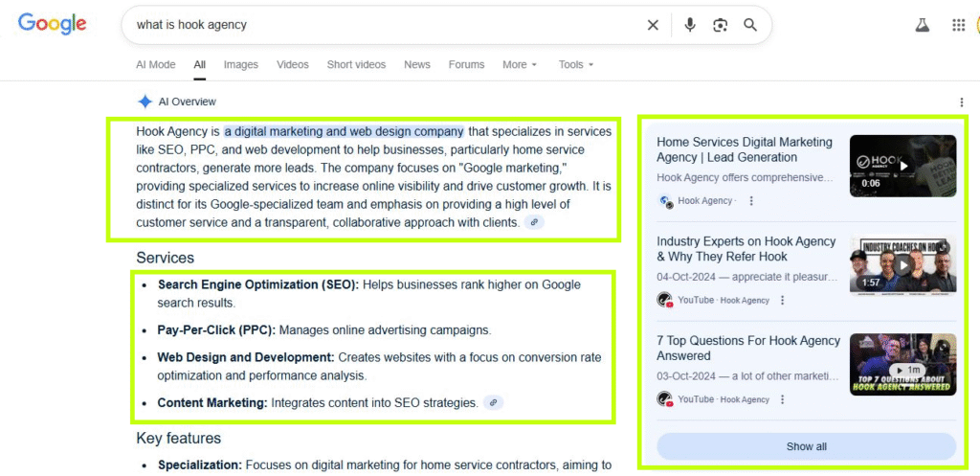Click YouTube channel icon under 7 Top Questions result
The width and height of the screenshot is (980, 476).
[665, 398]
